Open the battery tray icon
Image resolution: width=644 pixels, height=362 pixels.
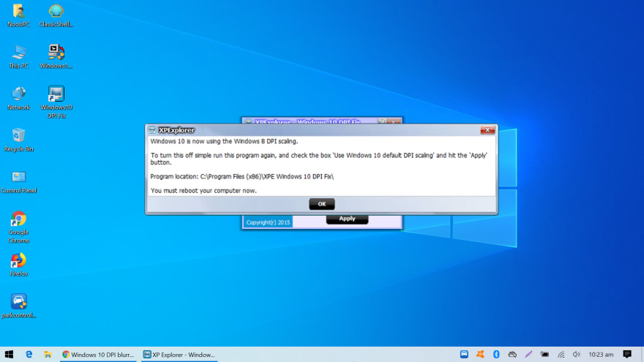pyautogui.click(x=544, y=354)
